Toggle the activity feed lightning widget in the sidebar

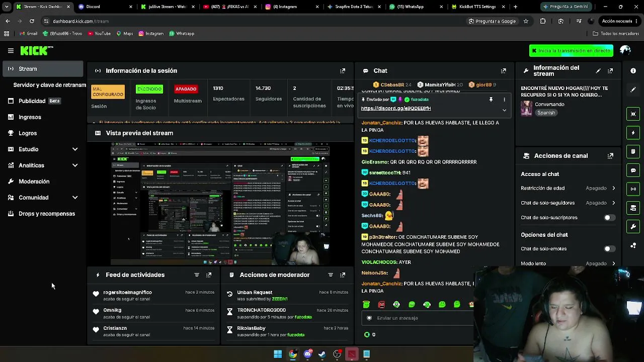tap(633, 133)
